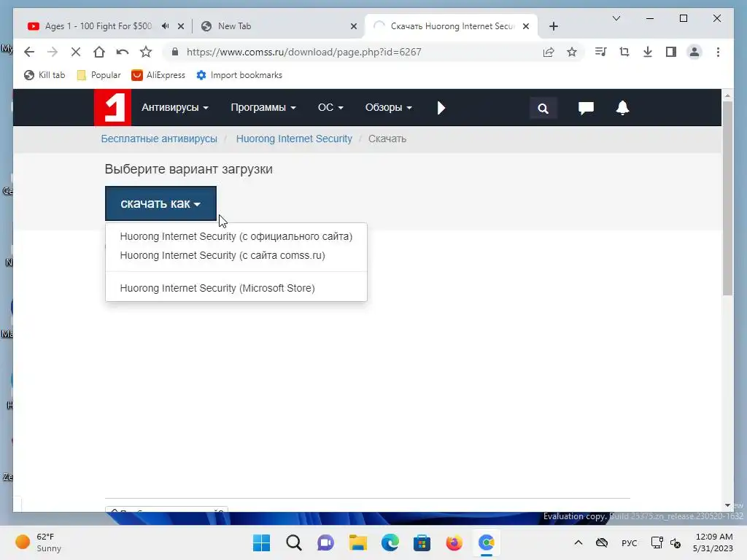747x560 pixels.
Task: Click the address bar URL field
Action: pos(303,52)
